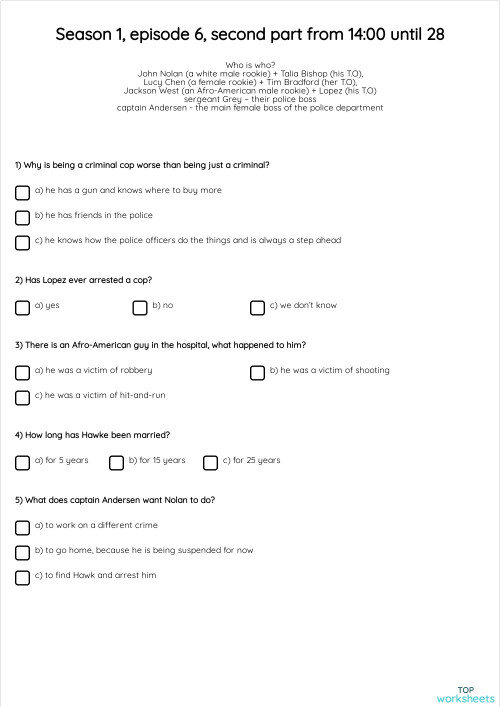Check 'he was a victim of robbery'
The height and width of the screenshot is (707, 500).
click(x=22, y=373)
